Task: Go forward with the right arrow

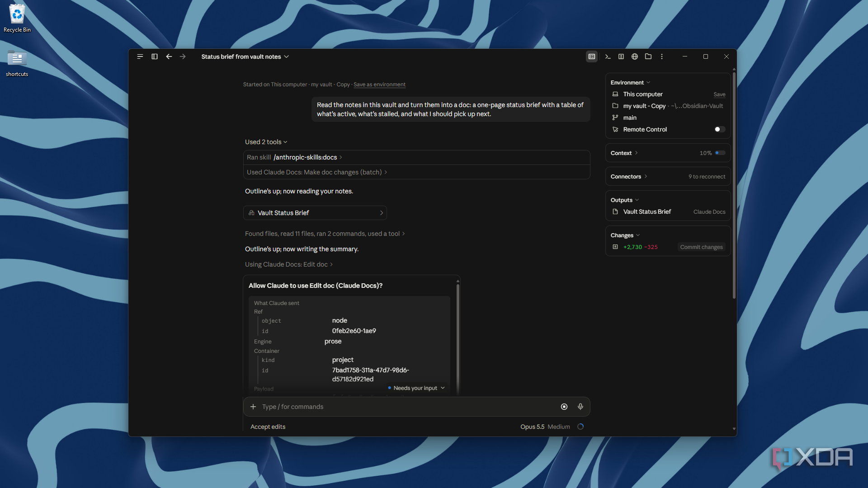Action: (x=183, y=56)
